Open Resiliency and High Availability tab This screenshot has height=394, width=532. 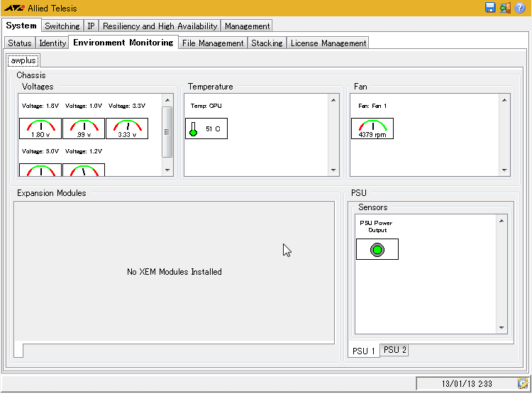tap(160, 26)
